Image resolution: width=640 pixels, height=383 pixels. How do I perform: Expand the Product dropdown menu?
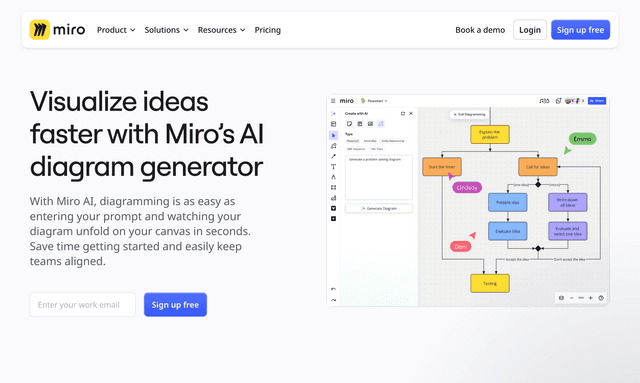tap(116, 30)
